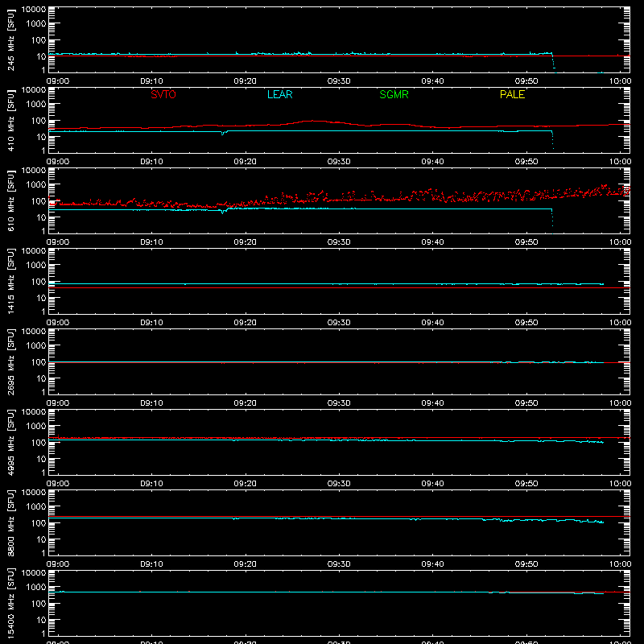The width and height of the screenshot is (644, 644).
Task: Click 09:50 tick under the 4995 MHz panel
Action: click(x=526, y=484)
